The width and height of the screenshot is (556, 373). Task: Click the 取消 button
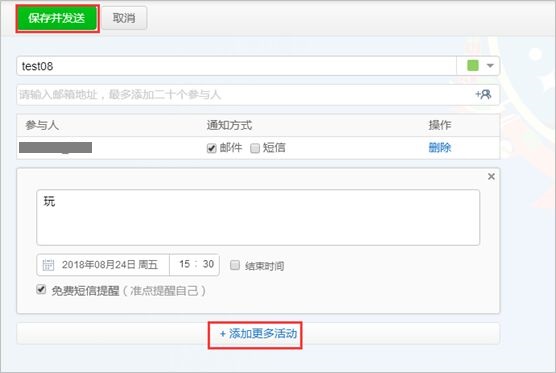(124, 18)
